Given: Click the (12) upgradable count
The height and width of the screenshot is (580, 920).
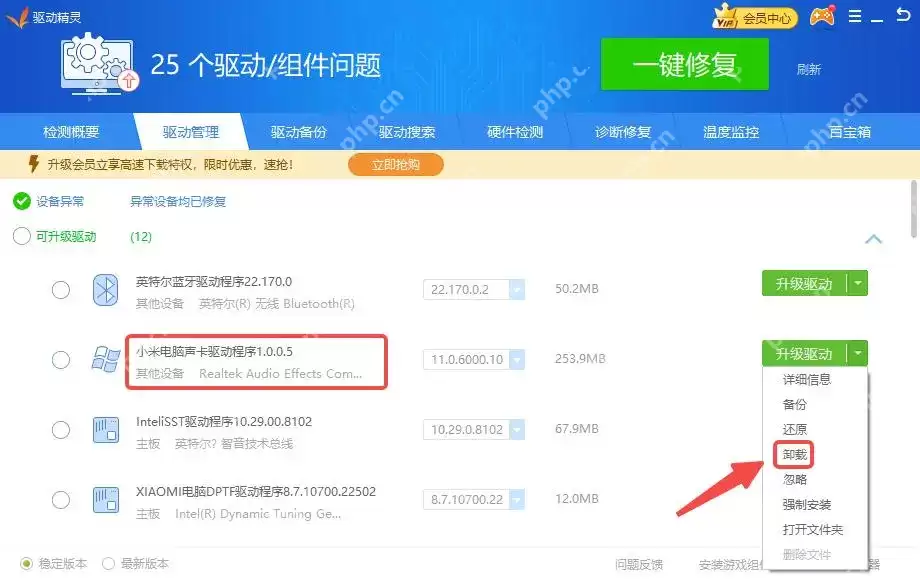Looking at the screenshot, I should 141,236.
